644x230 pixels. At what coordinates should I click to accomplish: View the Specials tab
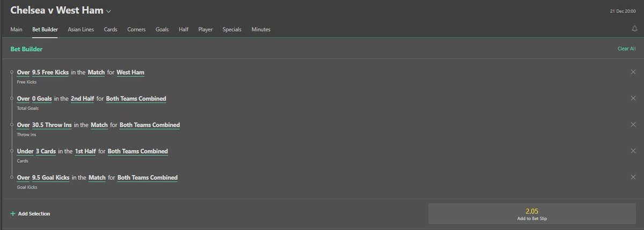pos(232,30)
